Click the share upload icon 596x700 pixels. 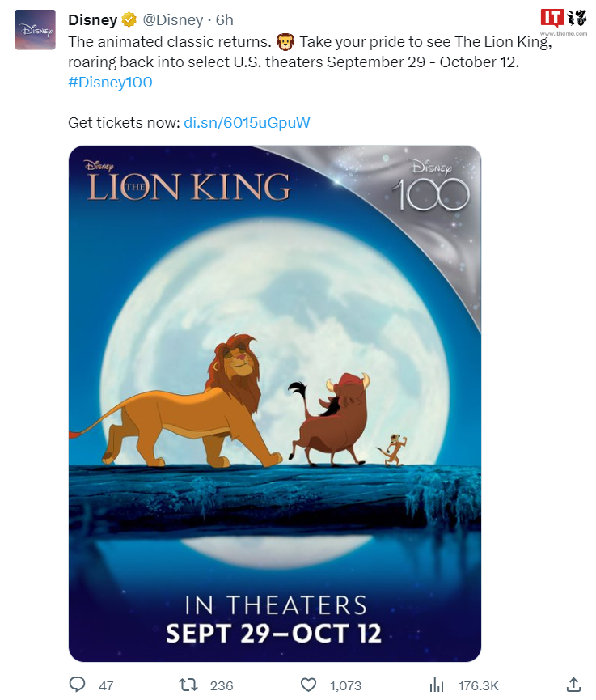573,685
